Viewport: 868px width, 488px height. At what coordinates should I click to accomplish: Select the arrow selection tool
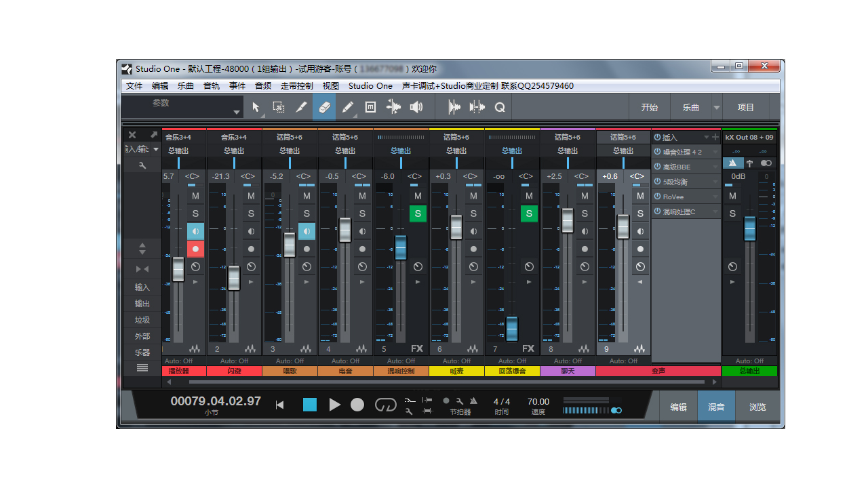254,106
